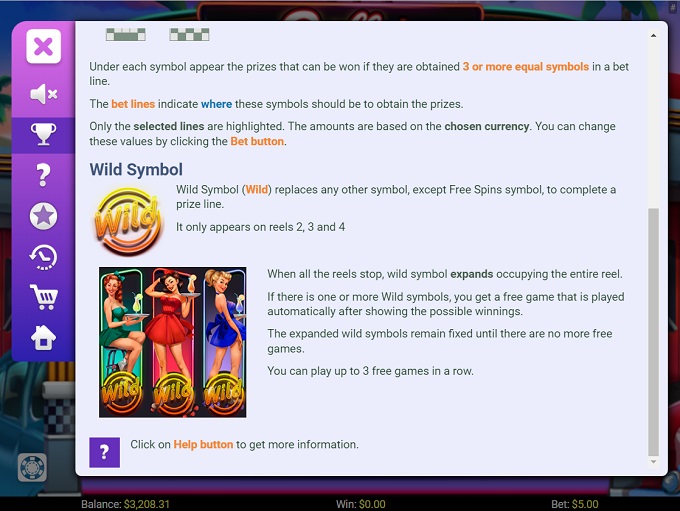The image size is (680, 511).
Task: Click the expanded wild reels image
Action: click(x=173, y=342)
